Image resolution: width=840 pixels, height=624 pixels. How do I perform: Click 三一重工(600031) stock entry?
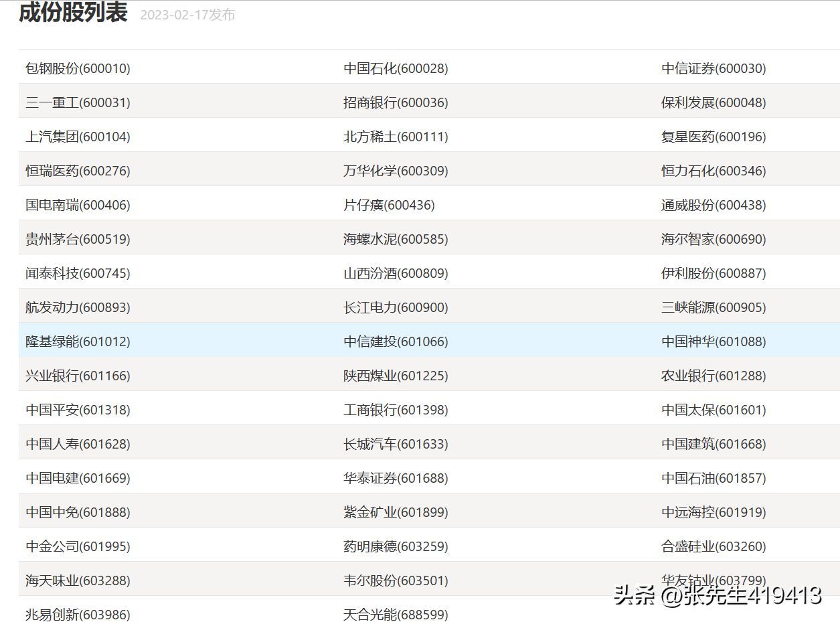coord(78,102)
